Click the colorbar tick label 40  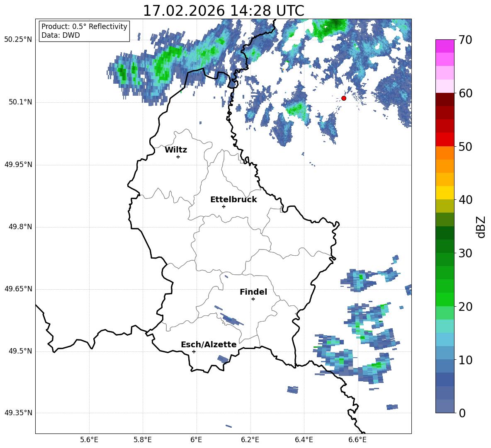(x=465, y=200)
